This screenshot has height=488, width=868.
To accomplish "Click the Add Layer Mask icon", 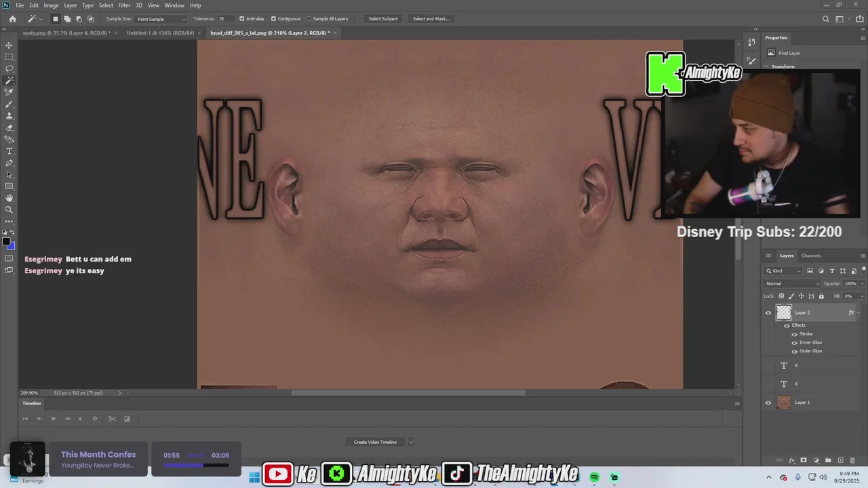I will pyautogui.click(x=804, y=461).
